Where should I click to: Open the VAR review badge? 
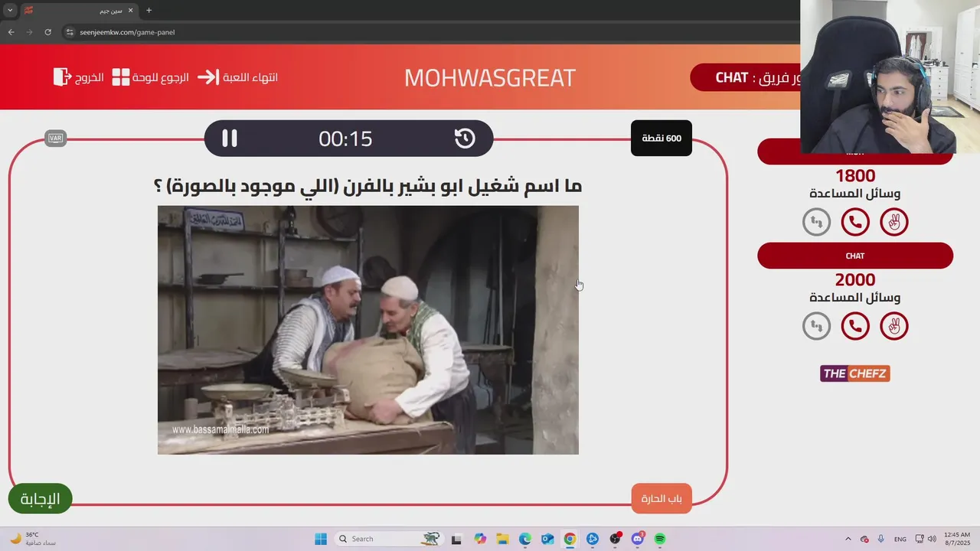click(55, 139)
